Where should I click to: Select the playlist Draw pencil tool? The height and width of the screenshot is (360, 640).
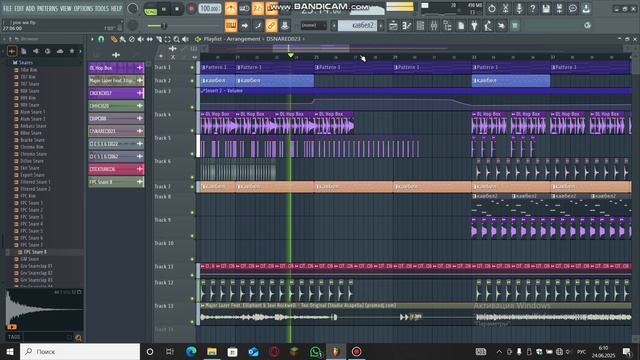[x=114, y=39]
